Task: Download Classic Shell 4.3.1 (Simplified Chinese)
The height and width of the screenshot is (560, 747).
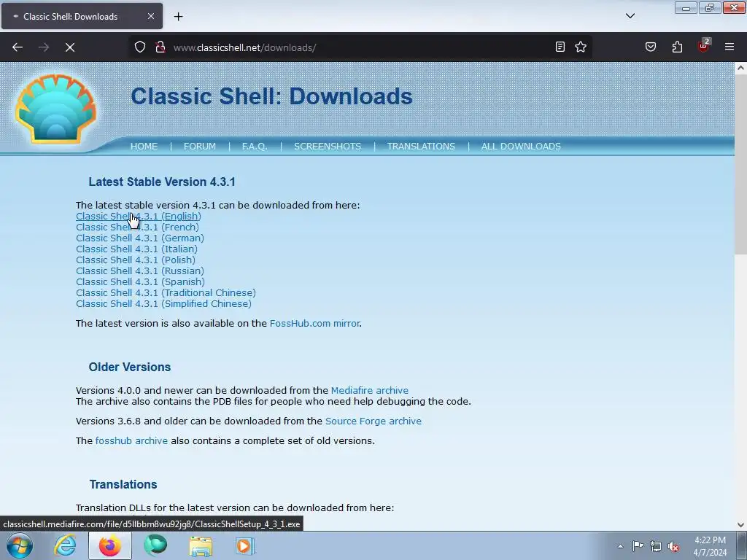Action: click(163, 304)
